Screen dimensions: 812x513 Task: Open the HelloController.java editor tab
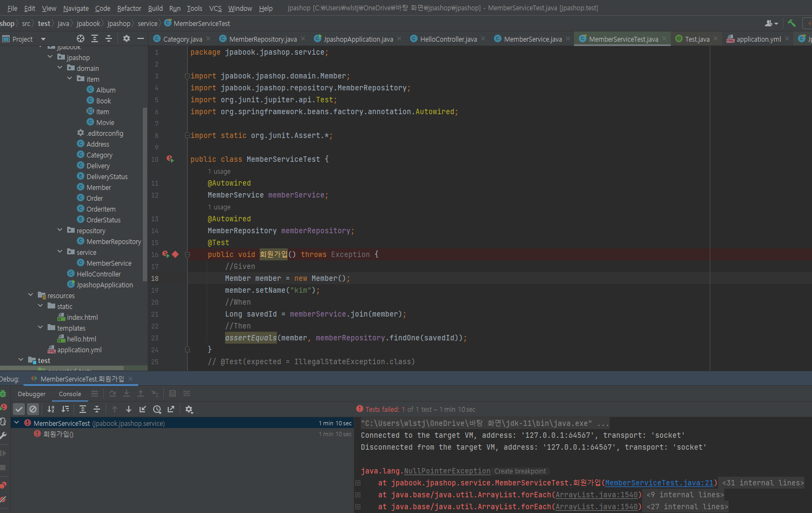point(448,39)
